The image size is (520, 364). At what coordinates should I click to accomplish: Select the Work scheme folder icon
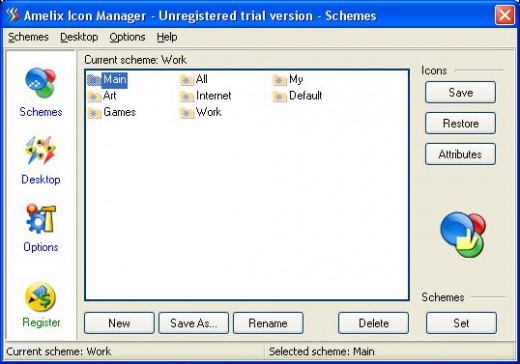[x=187, y=113]
